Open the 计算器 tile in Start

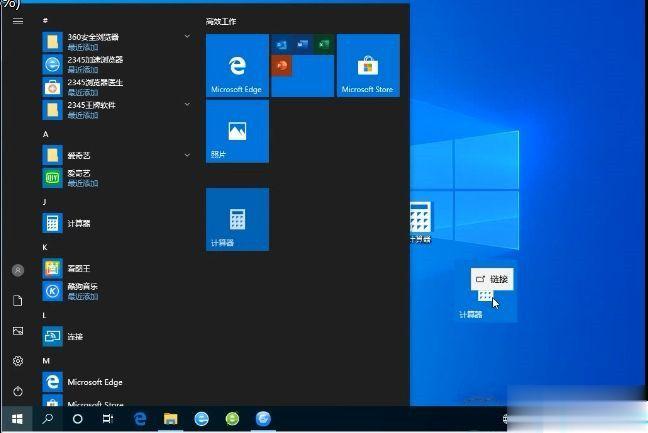click(237, 219)
